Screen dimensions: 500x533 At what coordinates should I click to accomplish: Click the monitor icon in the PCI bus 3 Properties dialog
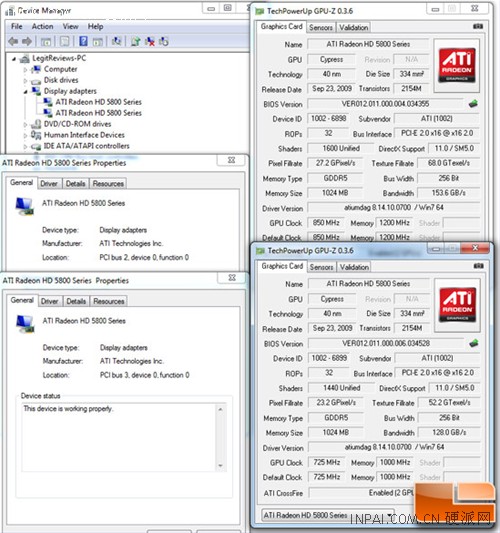(25, 324)
